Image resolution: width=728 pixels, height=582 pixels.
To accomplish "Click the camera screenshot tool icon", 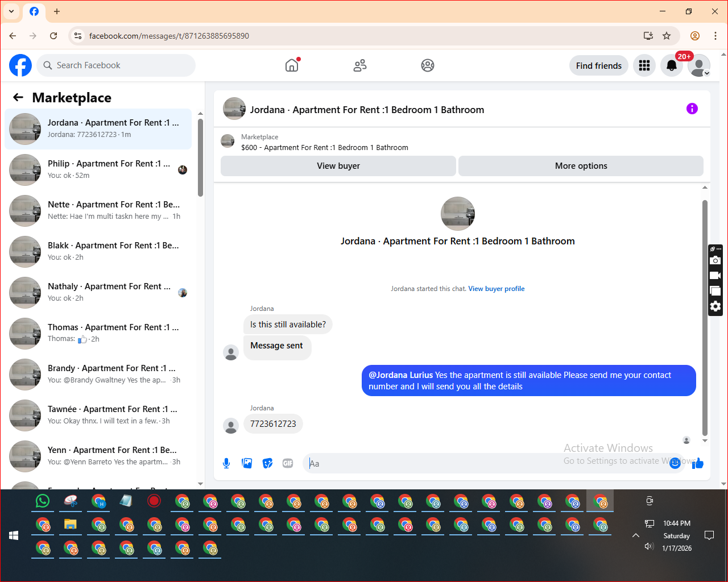I will point(715,260).
